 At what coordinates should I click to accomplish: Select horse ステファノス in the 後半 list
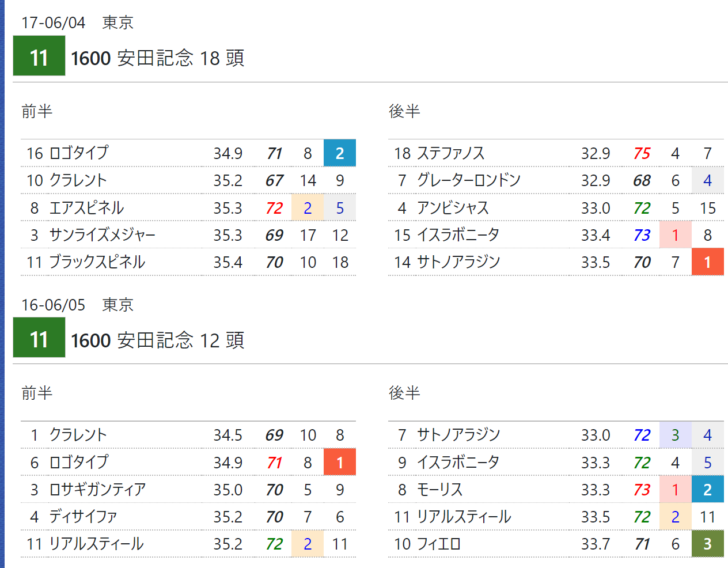click(x=450, y=153)
